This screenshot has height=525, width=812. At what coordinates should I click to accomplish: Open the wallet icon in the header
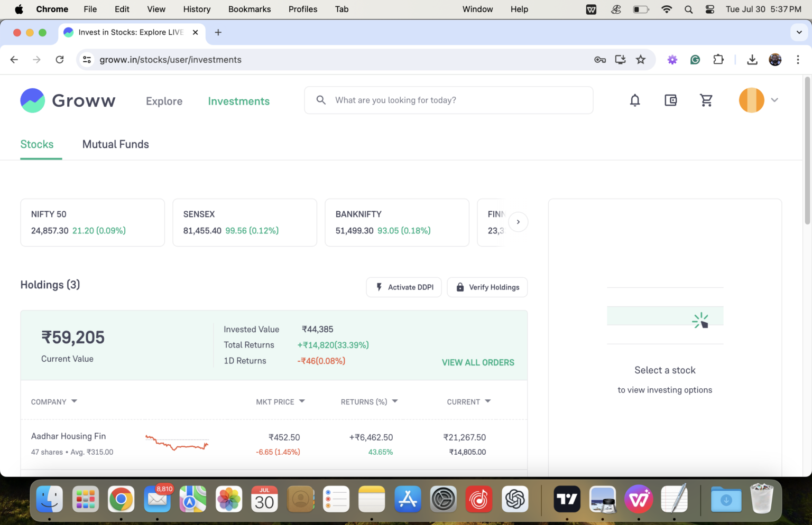[670, 100]
